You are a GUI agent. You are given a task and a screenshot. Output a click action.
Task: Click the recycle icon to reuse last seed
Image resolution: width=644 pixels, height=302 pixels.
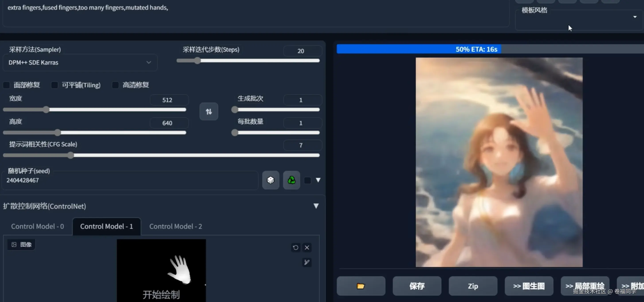[x=291, y=180]
